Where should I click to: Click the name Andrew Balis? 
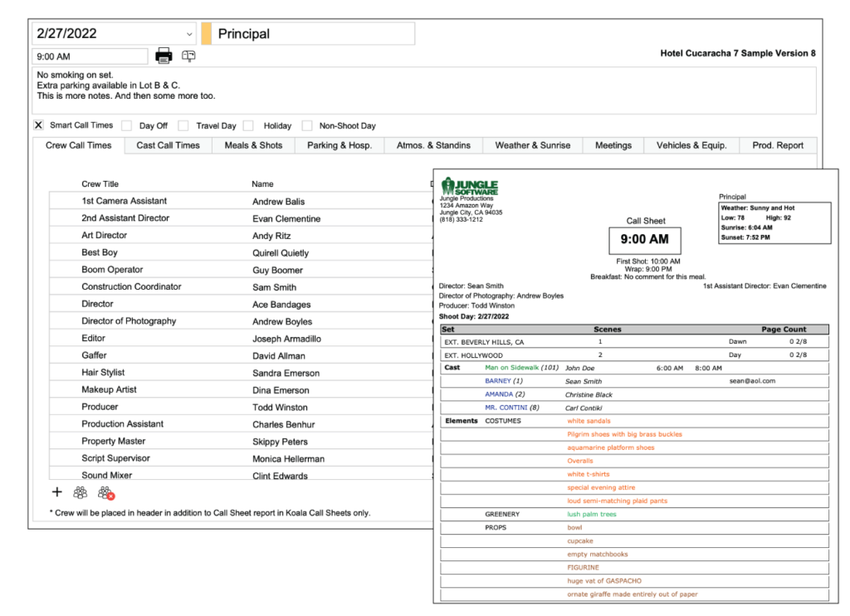pos(279,202)
